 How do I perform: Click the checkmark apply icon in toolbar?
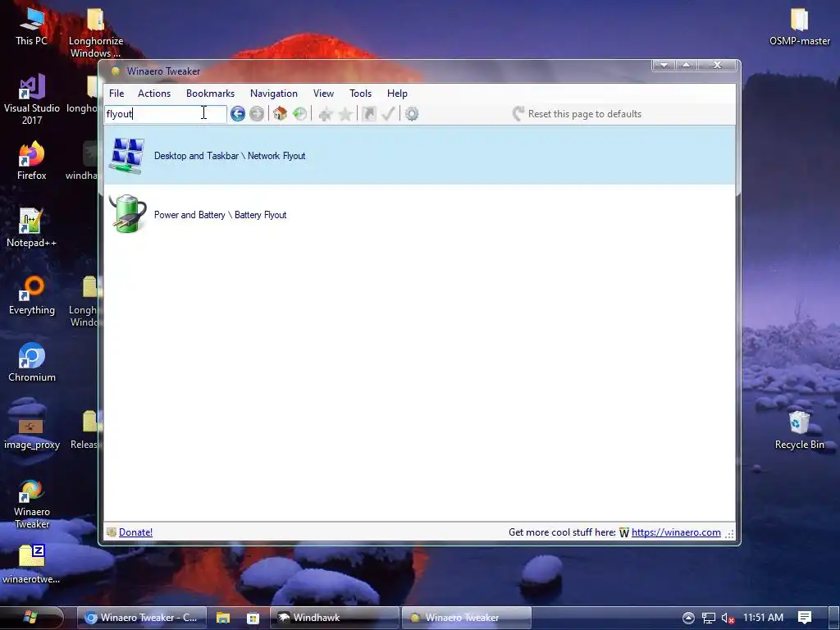(388, 113)
